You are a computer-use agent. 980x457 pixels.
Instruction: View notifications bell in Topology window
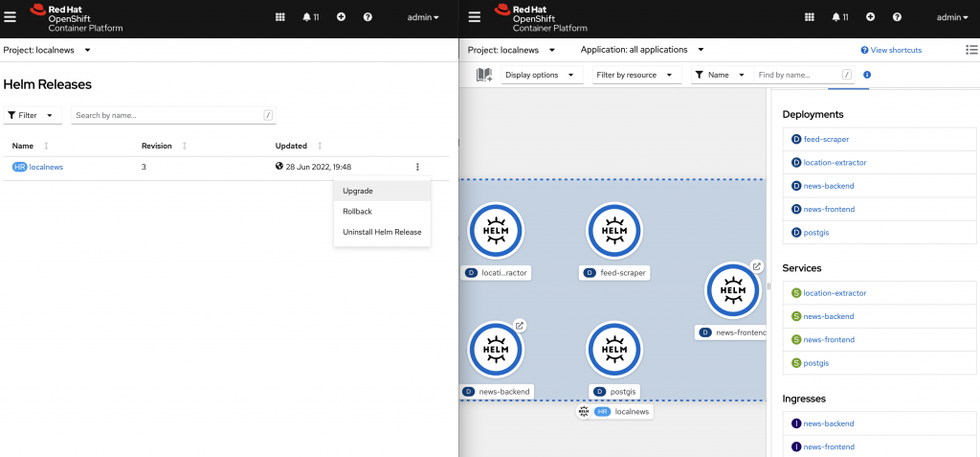(x=840, y=17)
